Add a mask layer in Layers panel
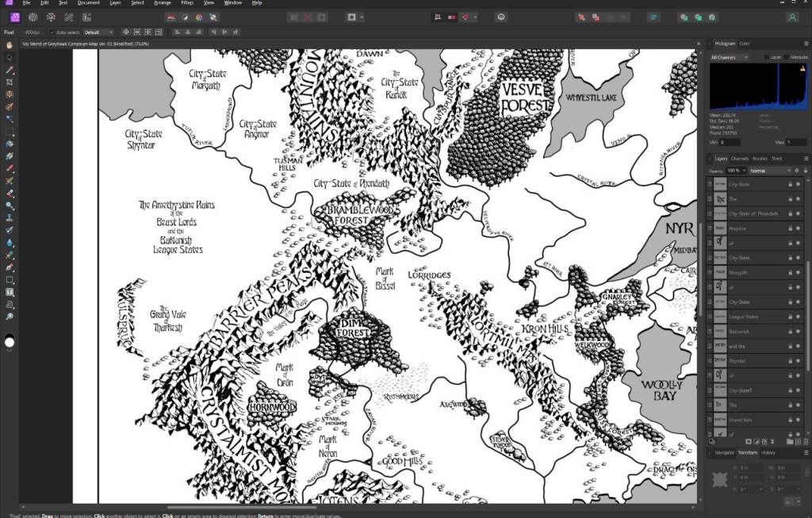 [749, 442]
